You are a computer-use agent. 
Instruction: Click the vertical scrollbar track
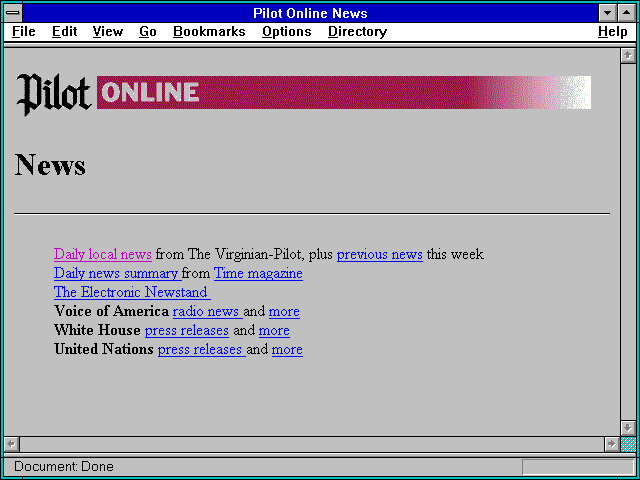click(x=628, y=242)
